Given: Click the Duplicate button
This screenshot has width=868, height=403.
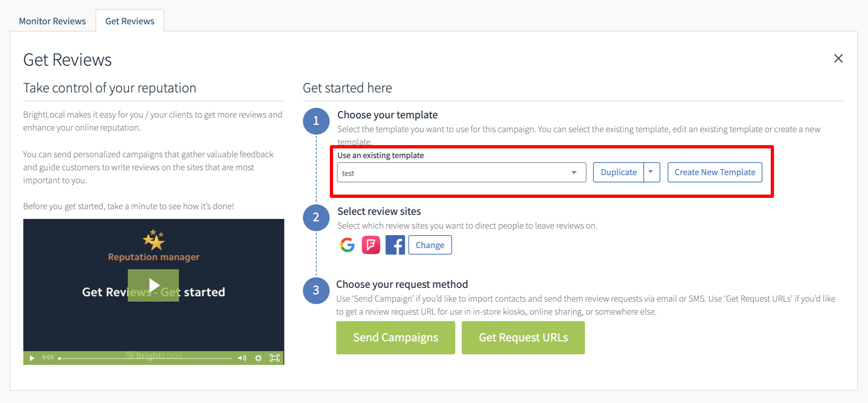Looking at the screenshot, I should (618, 172).
